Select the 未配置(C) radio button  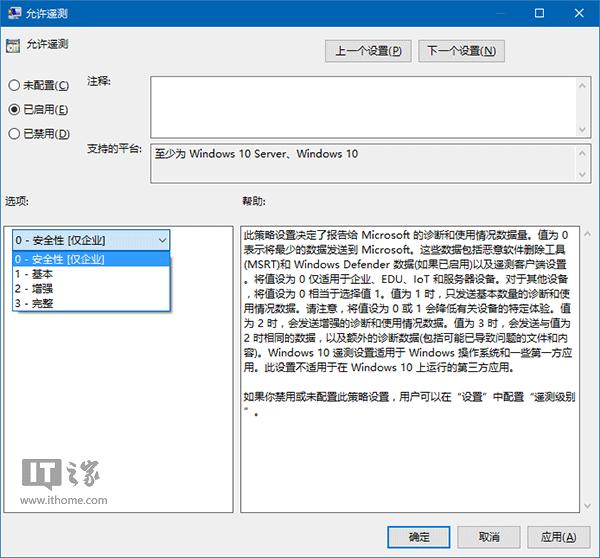point(14,85)
